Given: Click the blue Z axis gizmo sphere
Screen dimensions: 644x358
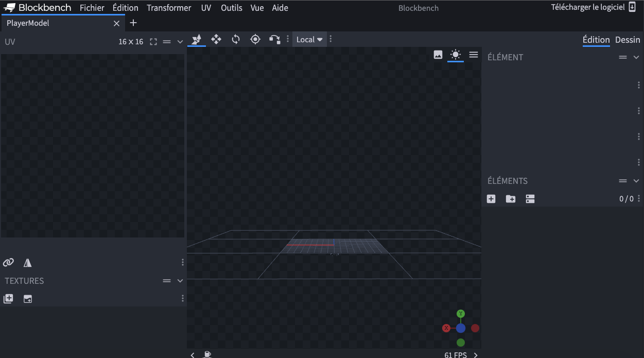Looking at the screenshot, I should [461, 328].
